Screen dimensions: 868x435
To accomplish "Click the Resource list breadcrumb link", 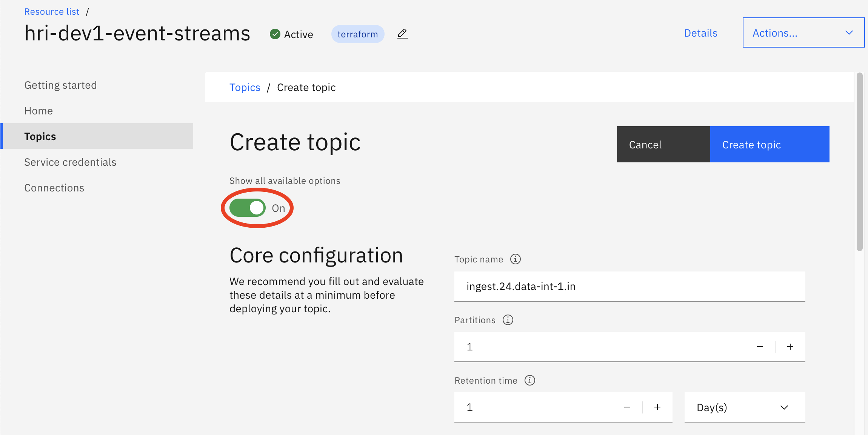I will point(52,12).
